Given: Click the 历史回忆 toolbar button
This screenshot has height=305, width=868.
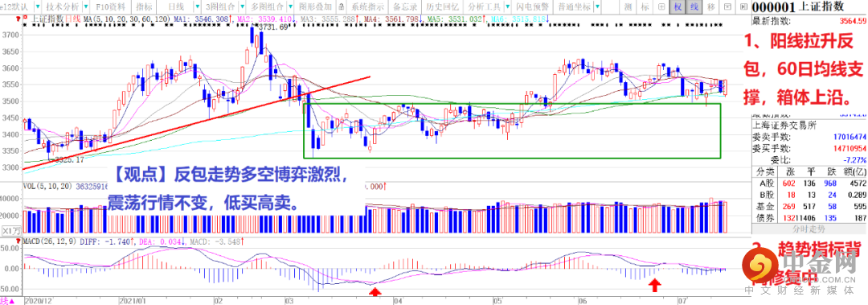Looking at the screenshot, I should pos(444,6).
